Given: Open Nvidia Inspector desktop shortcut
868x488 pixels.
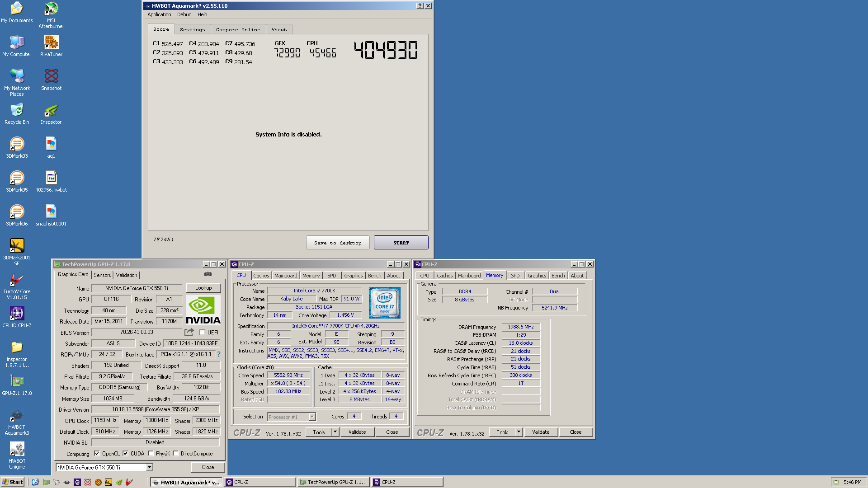Looking at the screenshot, I should click(x=51, y=113).
